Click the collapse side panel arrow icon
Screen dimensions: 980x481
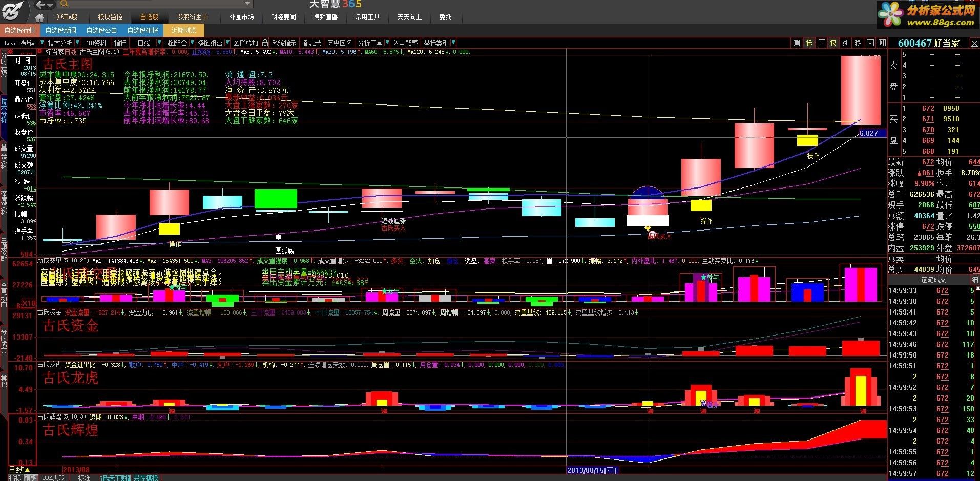click(882, 43)
